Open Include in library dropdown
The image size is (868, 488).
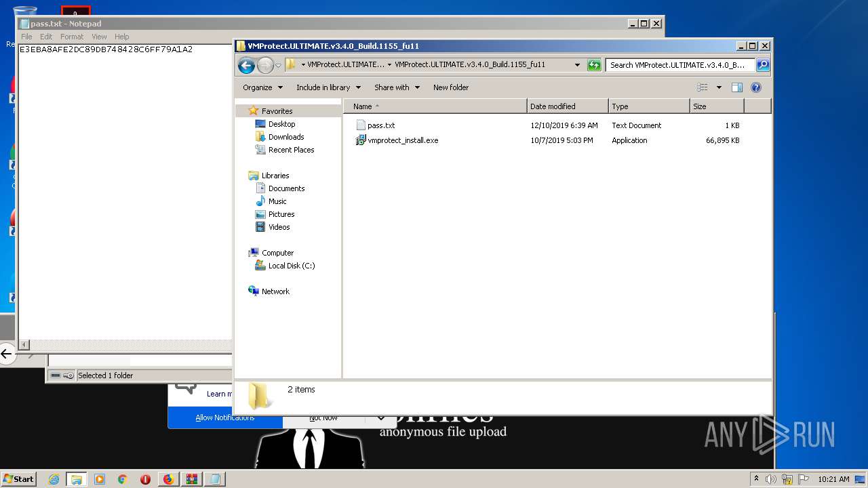coord(328,87)
